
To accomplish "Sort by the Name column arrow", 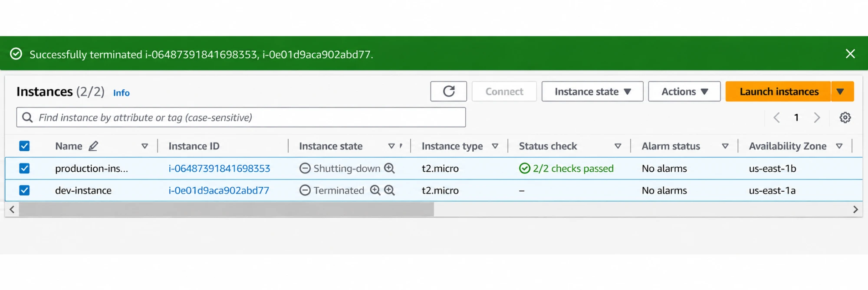I will pyautogui.click(x=145, y=147).
